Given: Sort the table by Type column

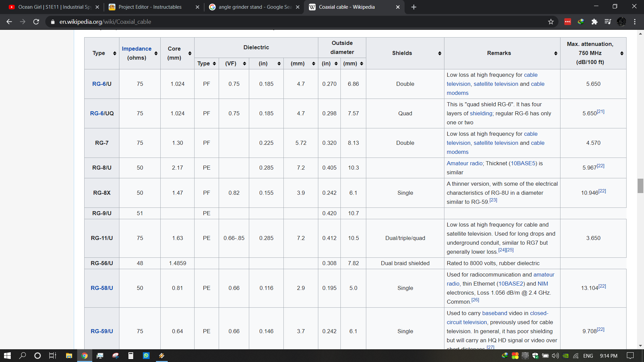Looking at the screenshot, I should tap(114, 53).
